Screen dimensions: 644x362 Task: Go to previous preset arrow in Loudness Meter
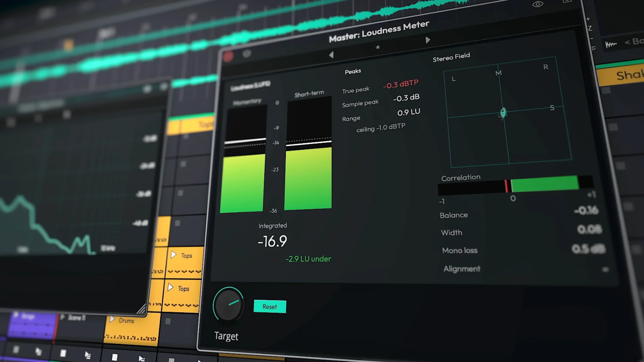click(331, 55)
